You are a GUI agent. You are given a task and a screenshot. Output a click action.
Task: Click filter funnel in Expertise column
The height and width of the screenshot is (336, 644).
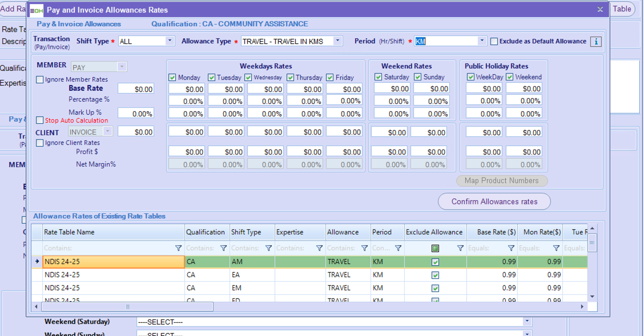319,248
